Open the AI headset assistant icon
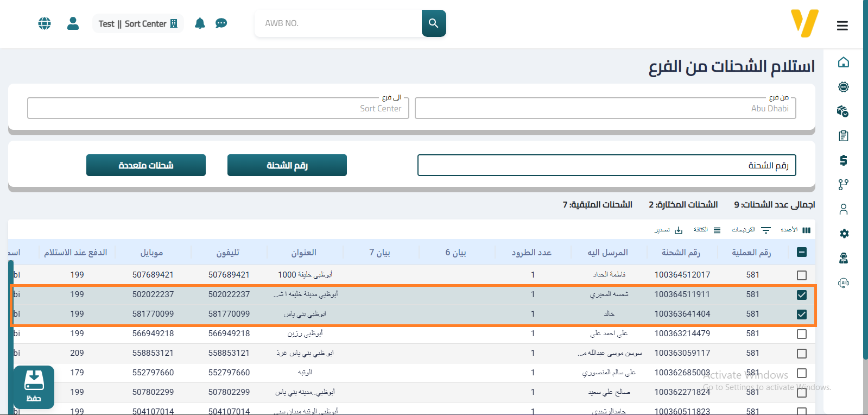The image size is (868, 415). (x=843, y=282)
